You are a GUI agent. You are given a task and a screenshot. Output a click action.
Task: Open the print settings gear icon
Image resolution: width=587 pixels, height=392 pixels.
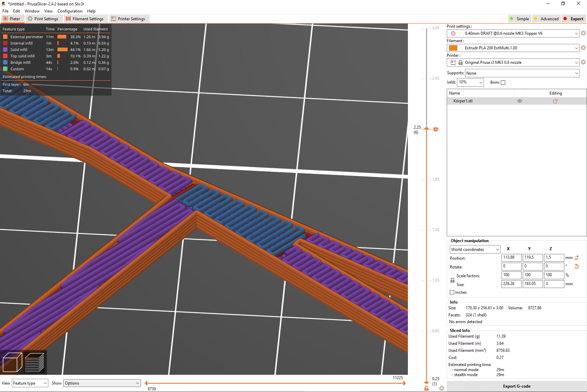tap(583, 33)
